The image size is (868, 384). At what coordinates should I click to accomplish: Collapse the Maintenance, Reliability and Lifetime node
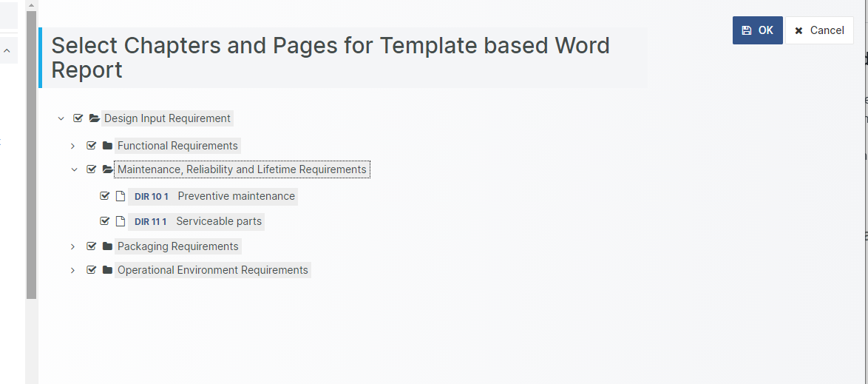(x=73, y=169)
